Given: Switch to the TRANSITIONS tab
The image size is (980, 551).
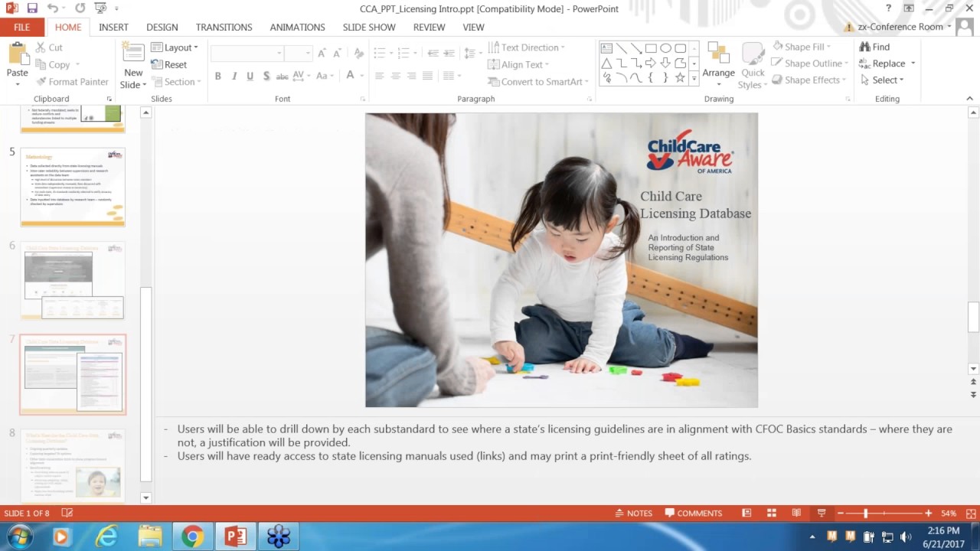Looking at the screenshot, I should pos(224,27).
